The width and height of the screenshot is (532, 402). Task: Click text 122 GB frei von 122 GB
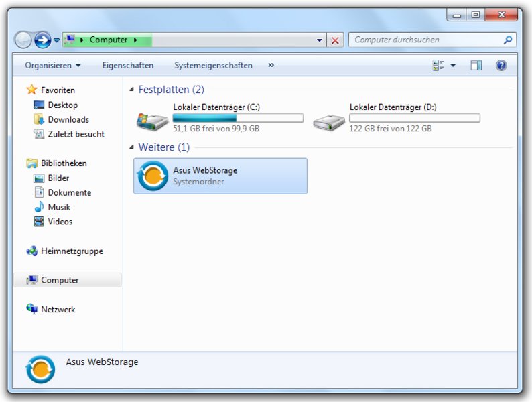(x=391, y=129)
